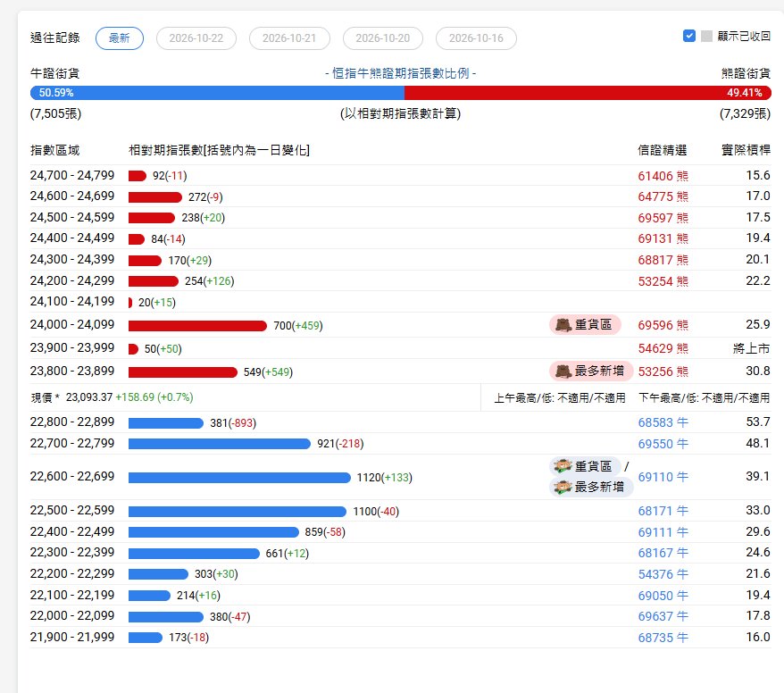
Task: Open bear warrant 69597
Action: click(663, 218)
